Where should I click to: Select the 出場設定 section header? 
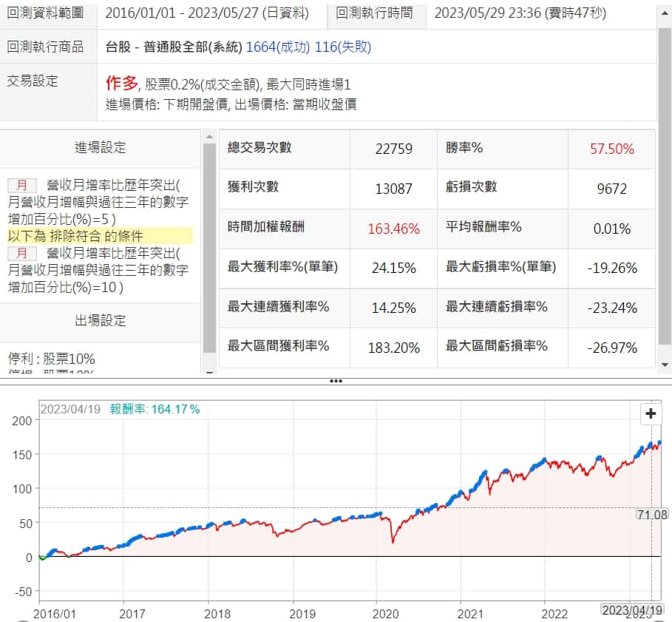[x=100, y=320]
